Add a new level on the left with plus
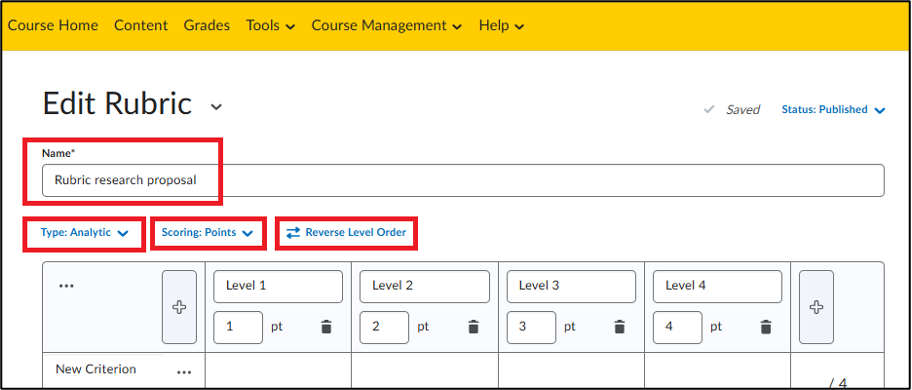This screenshot has height=390, width=912. pos(179,307)
